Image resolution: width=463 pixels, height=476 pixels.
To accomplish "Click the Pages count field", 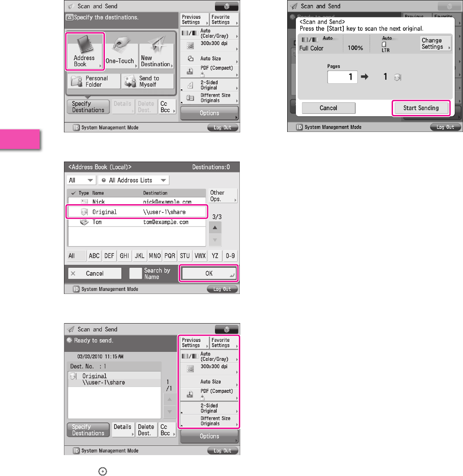I will (342, 77).
